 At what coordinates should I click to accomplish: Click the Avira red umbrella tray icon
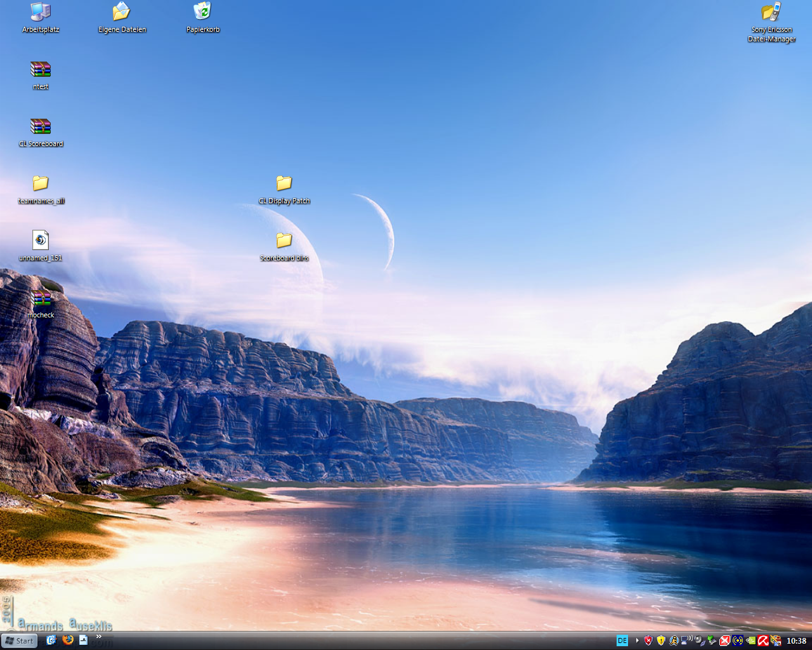[763, 640]
